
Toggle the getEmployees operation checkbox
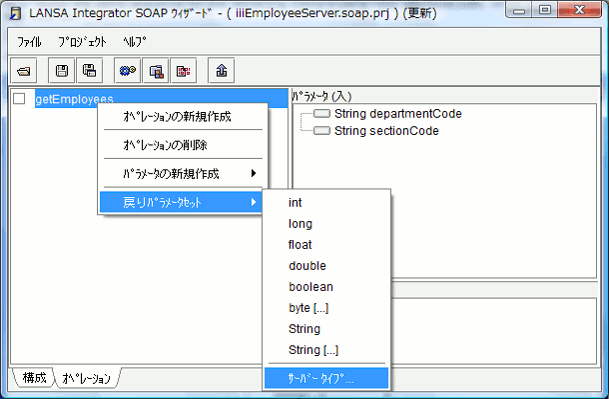19,99
